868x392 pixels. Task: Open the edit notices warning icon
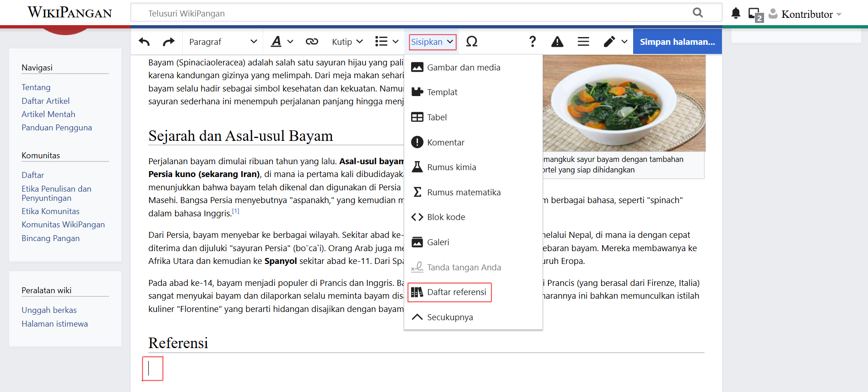557,42
